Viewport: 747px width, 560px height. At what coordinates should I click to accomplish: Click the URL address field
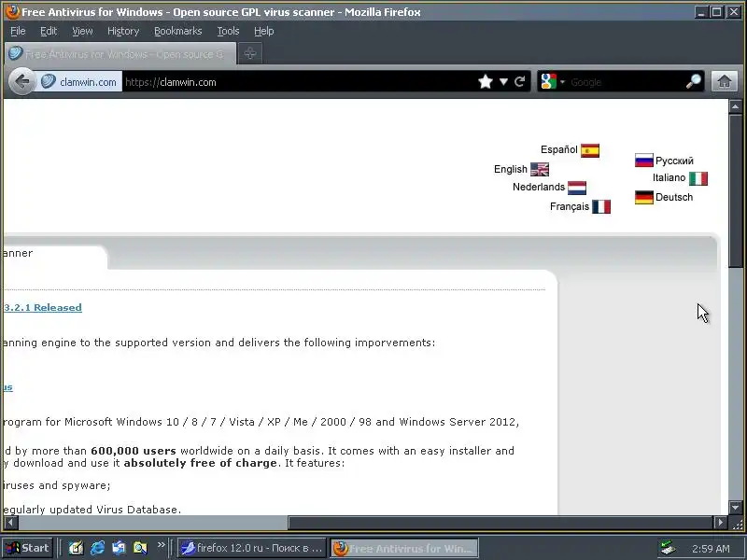[299, 82]
